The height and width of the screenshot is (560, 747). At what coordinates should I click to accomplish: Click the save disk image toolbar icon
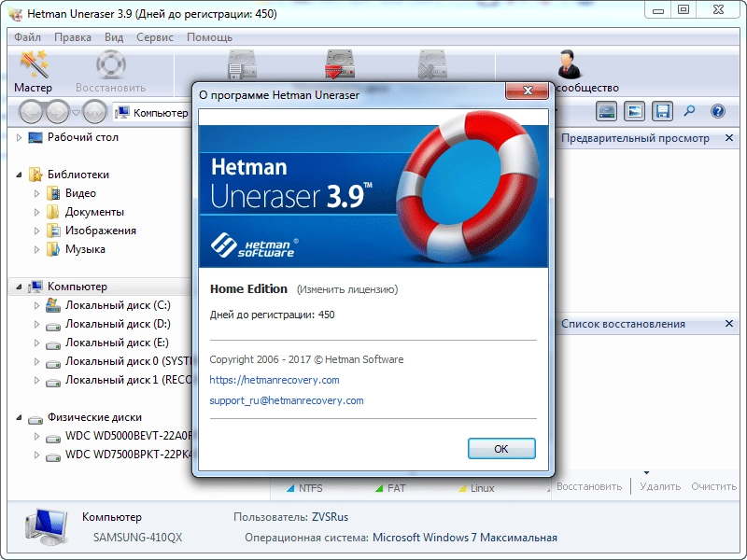point(242,64)
